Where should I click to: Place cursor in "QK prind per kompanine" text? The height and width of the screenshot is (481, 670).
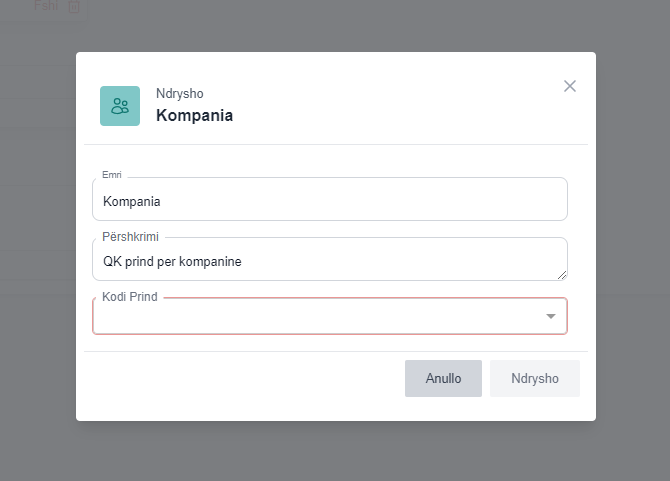[x=172, y=262]
